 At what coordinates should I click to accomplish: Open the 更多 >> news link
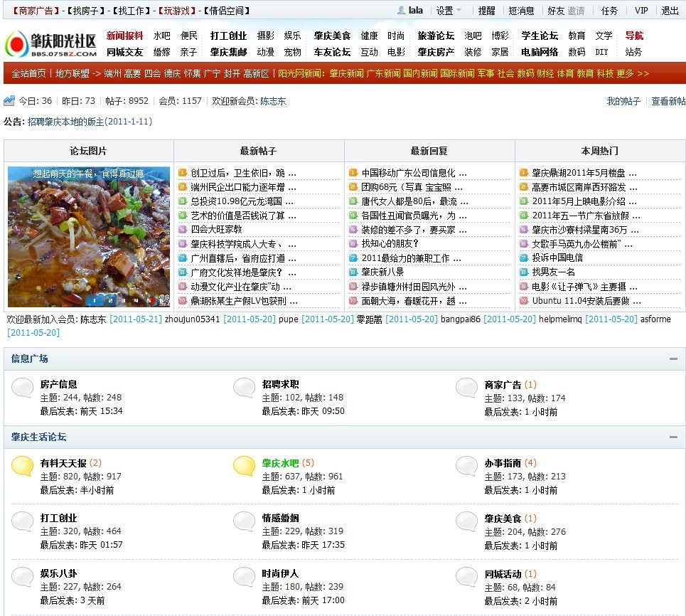(x=633, y=73)
